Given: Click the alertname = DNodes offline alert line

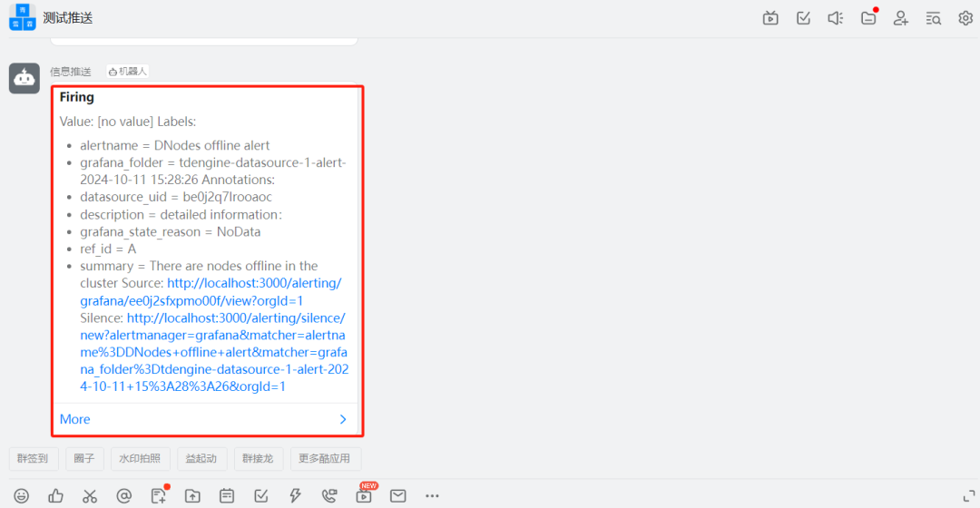Looking at the screenshot, I should 175,145.
